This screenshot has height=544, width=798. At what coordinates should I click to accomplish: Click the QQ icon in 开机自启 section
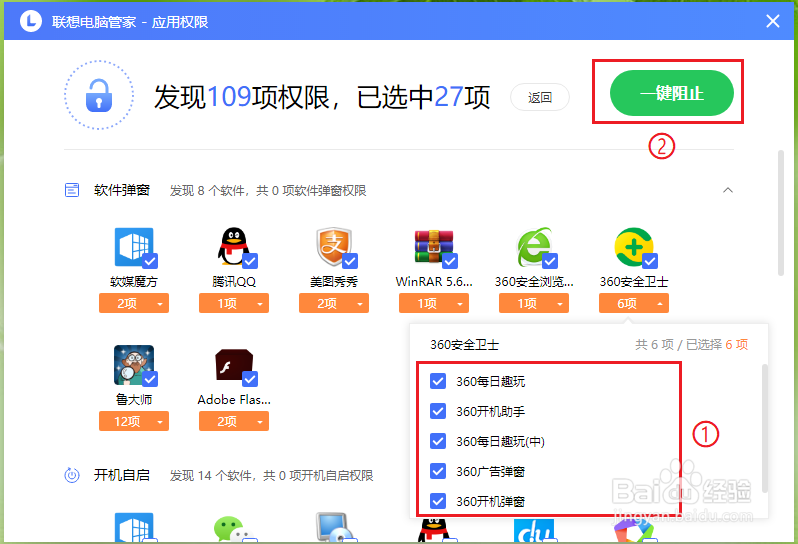[x=434, y=530]
